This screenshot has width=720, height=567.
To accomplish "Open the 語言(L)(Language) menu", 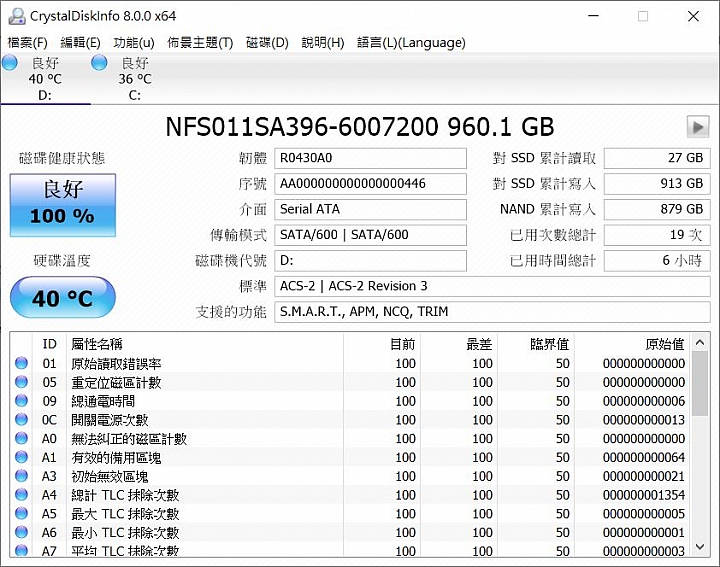I will pos(411,43).
